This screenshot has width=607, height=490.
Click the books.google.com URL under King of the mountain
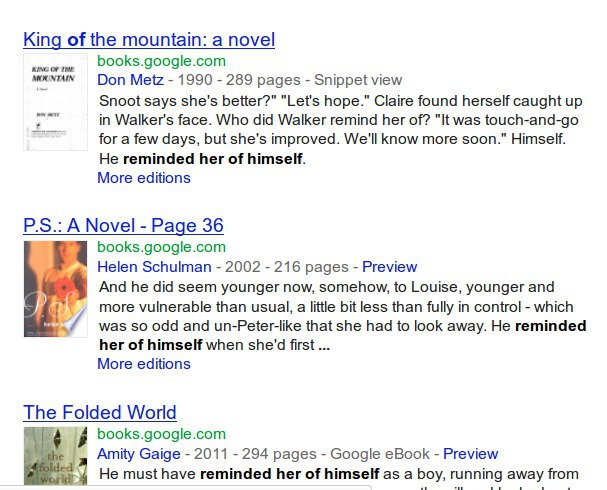pos(161,61)
